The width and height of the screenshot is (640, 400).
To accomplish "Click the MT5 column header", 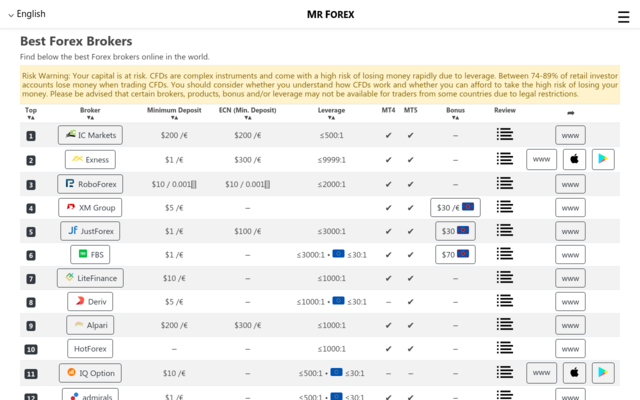I will pos(411,110).
